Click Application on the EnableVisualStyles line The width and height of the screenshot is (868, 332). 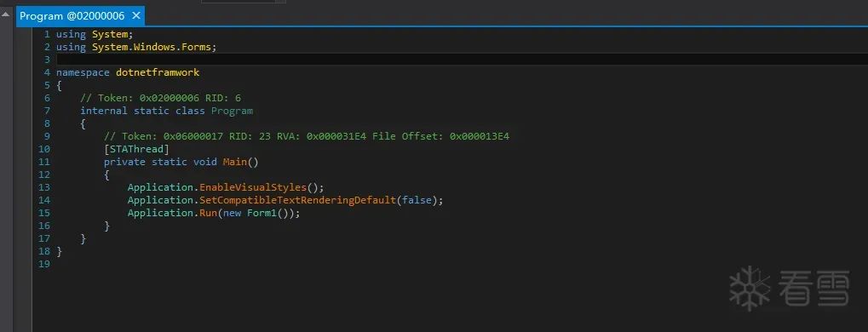coord(160,187)
